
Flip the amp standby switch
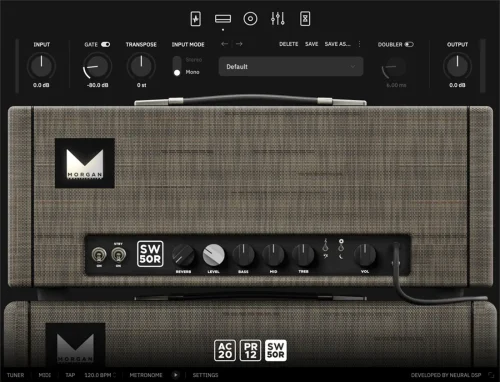118,255
